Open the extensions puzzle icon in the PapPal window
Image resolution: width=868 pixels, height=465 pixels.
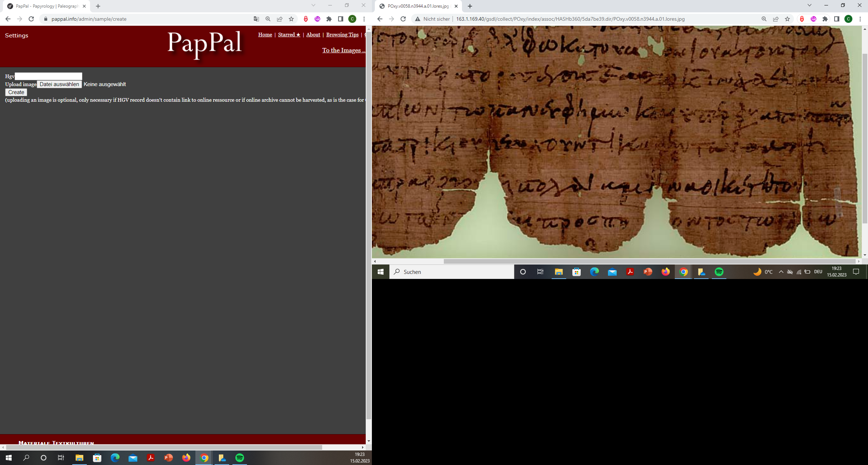coord(329,19)
